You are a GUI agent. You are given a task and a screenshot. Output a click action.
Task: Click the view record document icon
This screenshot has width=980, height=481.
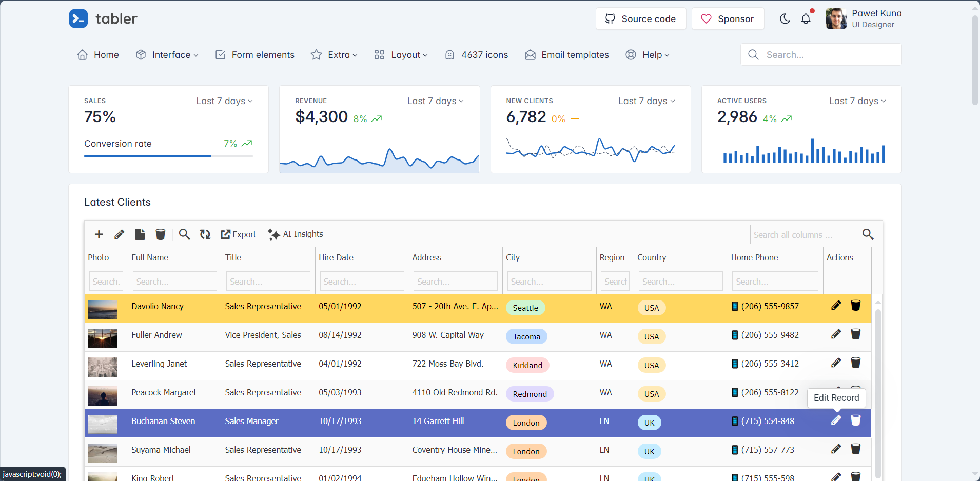tap(140, 234)
